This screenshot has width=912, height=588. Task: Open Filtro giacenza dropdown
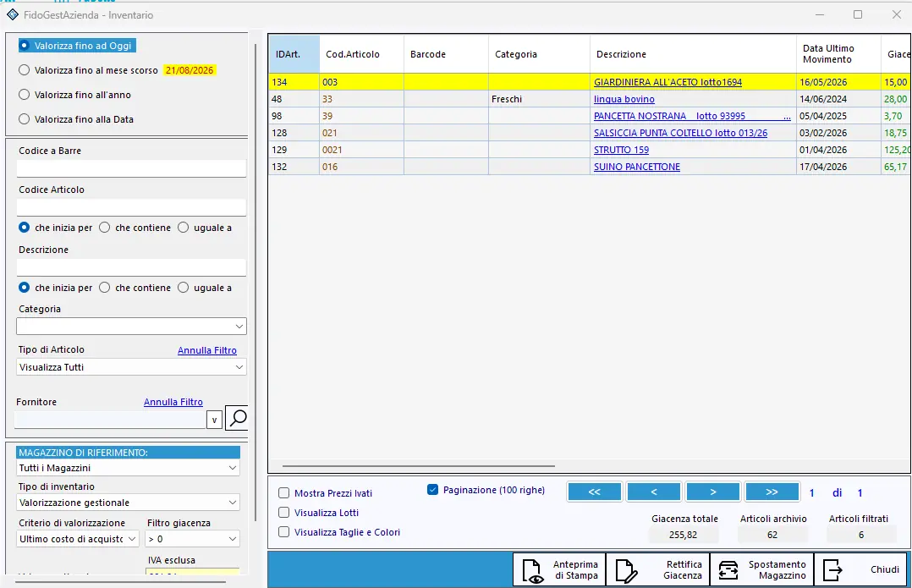pyautogui.click(x=193, y=539)
